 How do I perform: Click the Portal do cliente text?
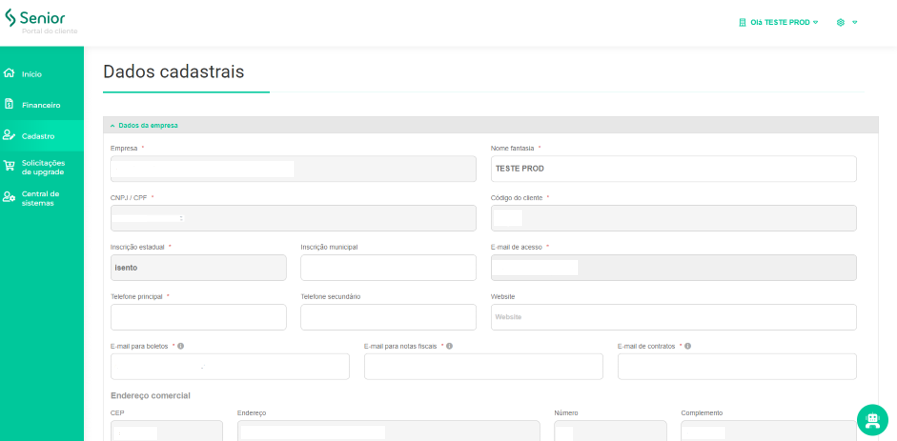[49, 31]
